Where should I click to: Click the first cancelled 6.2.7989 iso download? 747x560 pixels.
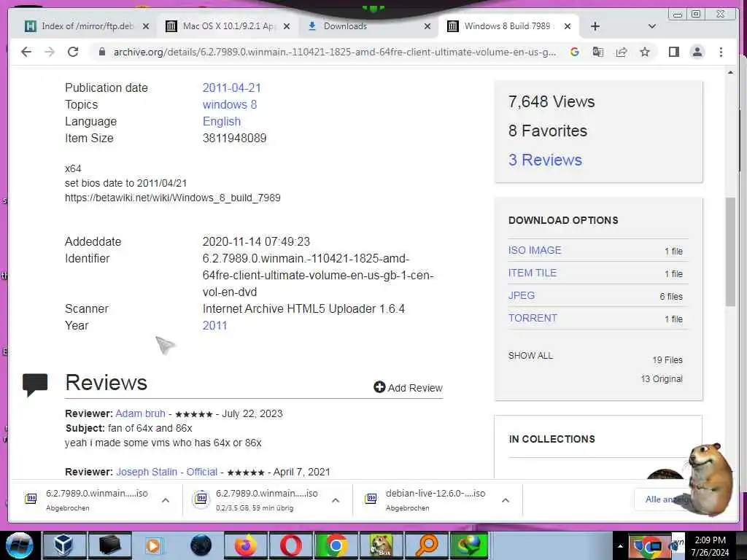(x=88, y=499)
